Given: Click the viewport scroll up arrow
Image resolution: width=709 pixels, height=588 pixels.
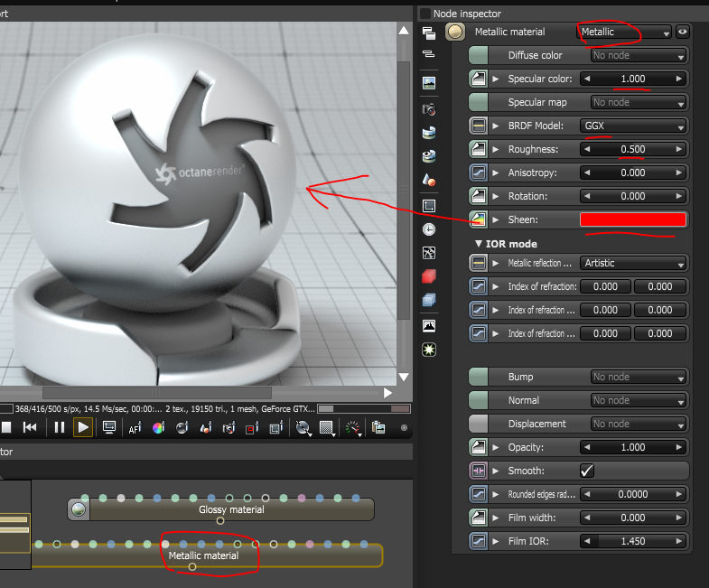Looking at the screenshot, I should coord(404,31).
